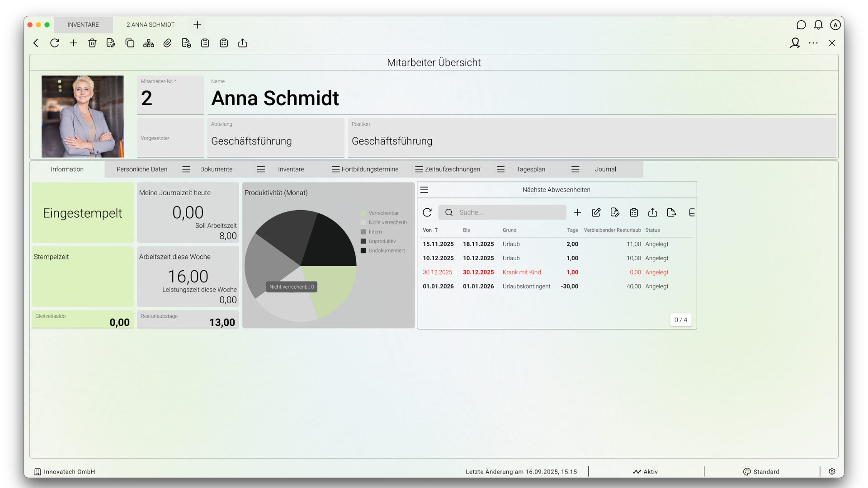868x488 pixels.
Task: Export via the top toolbar share icon
Action: (x=243, y=43)
